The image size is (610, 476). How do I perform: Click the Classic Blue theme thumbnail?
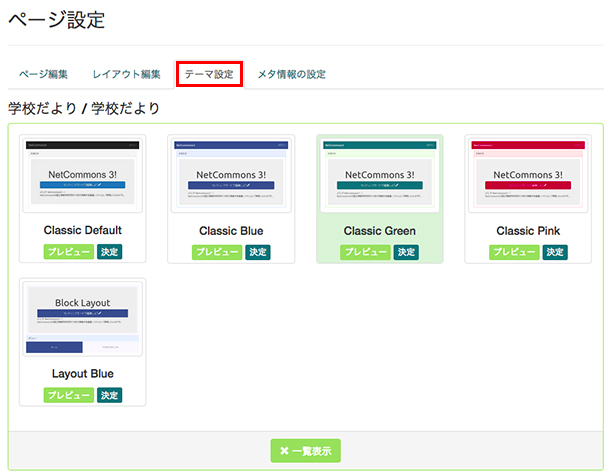tap(231, 176)
